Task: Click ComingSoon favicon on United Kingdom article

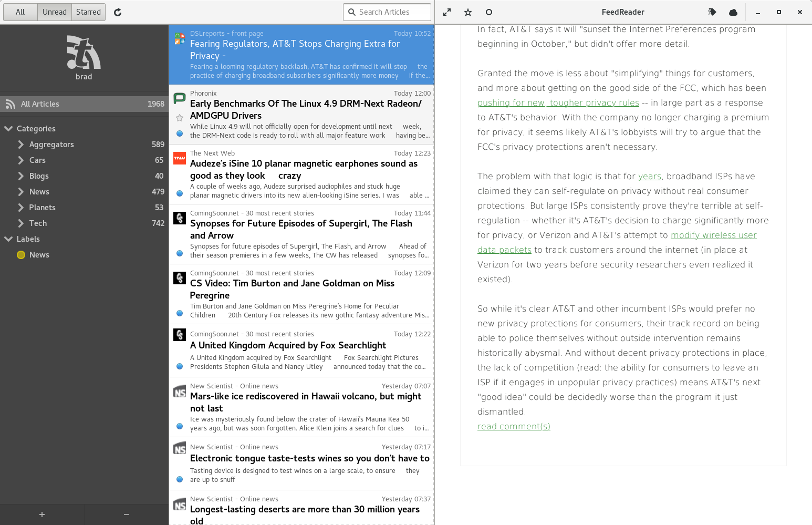Action: pyautogui.click(x=180, y=335)
